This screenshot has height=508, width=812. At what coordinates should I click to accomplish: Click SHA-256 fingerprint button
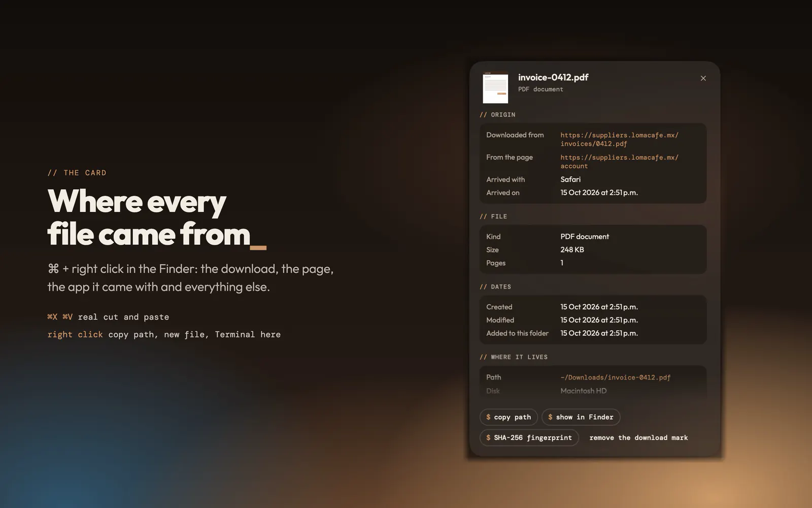529,437
